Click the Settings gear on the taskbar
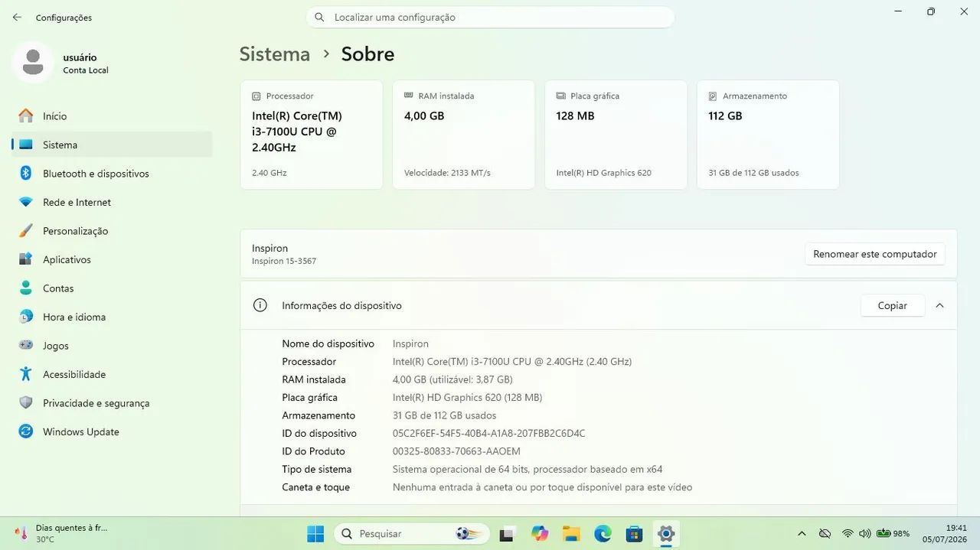Viewport: 980px width, 550px height. 665,533
